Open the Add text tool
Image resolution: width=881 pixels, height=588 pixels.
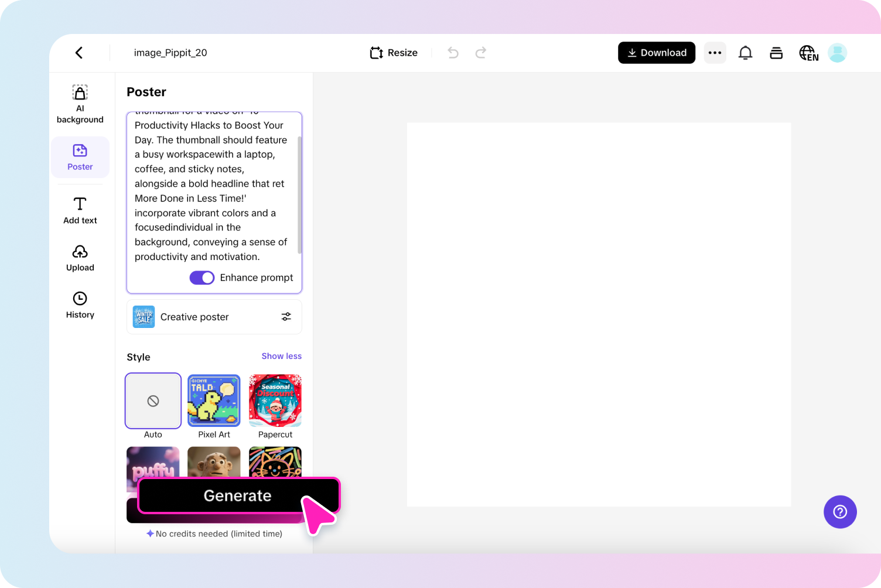[x=80, y=210]
